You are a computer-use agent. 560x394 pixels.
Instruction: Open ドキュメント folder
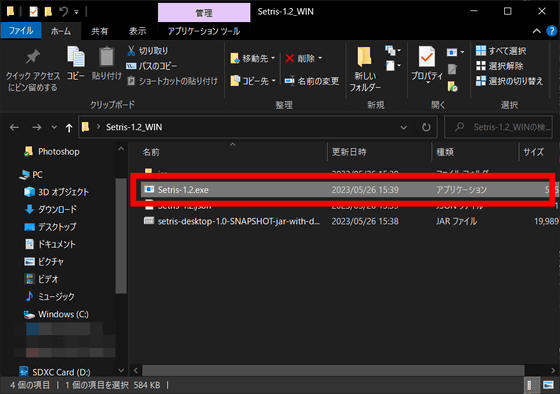[50, 244]
